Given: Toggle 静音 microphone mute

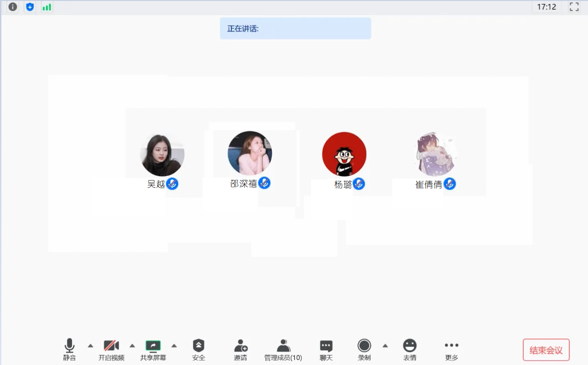Looking at the screenshot, I should 70,350.
